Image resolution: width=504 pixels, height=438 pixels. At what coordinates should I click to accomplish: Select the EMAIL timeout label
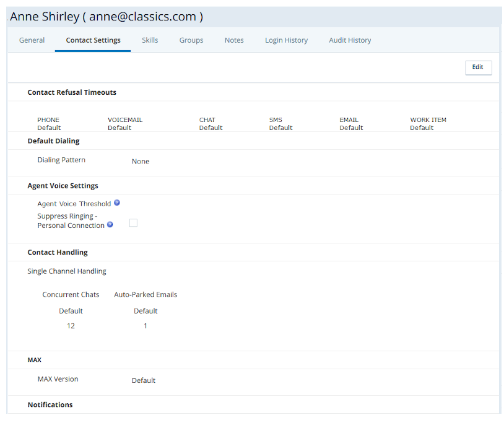tap(349, 120)
